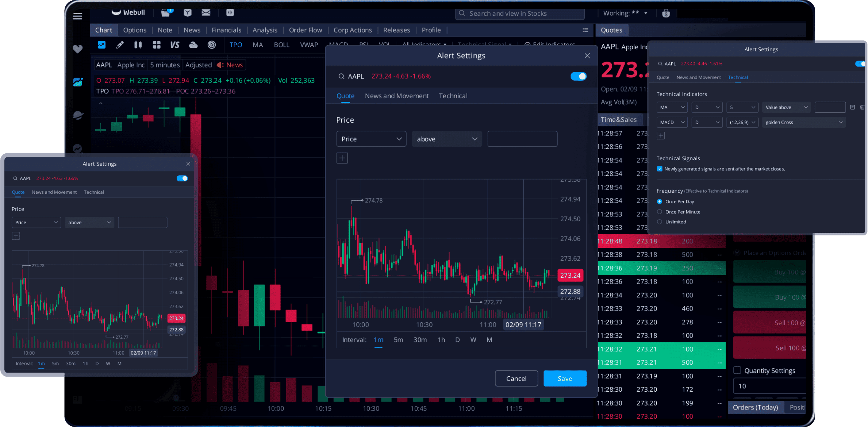The width and height of the screenshot is (868, 427).
Task: Open the mail envelope icon
Action: point(206,13)
